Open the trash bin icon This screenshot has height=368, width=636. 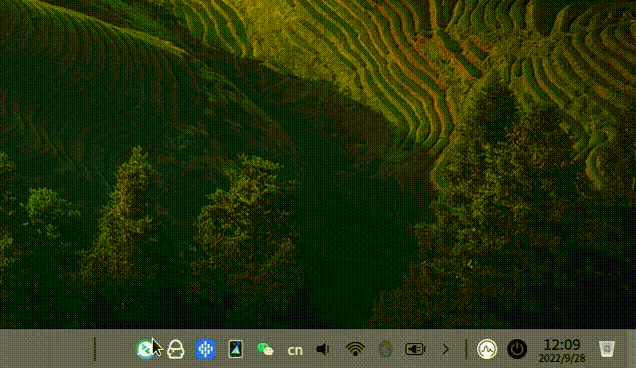click(x=606, y=349)
